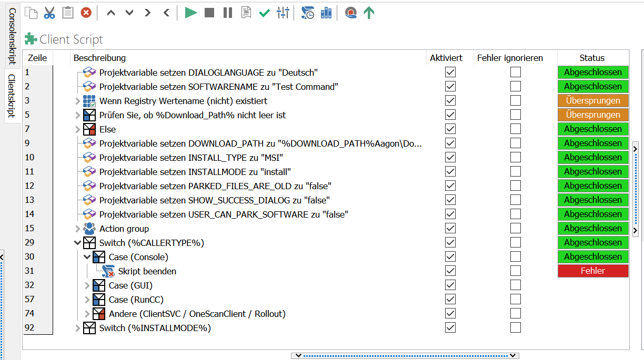Expand the Case (GUI) tree node
Image resolution: width=644 pixels, height=360 pixels.
88,285
